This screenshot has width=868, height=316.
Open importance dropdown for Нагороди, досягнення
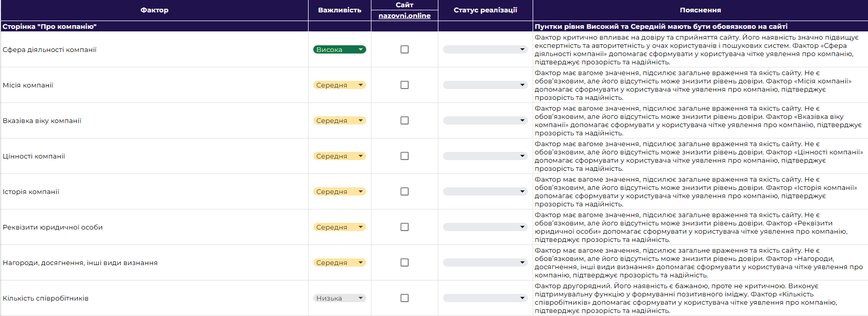339,262
